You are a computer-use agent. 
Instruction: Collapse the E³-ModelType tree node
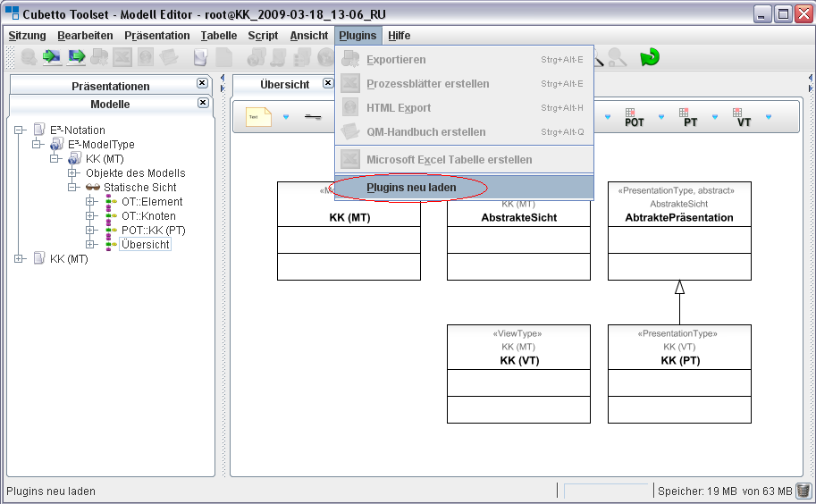pos(37,144)
